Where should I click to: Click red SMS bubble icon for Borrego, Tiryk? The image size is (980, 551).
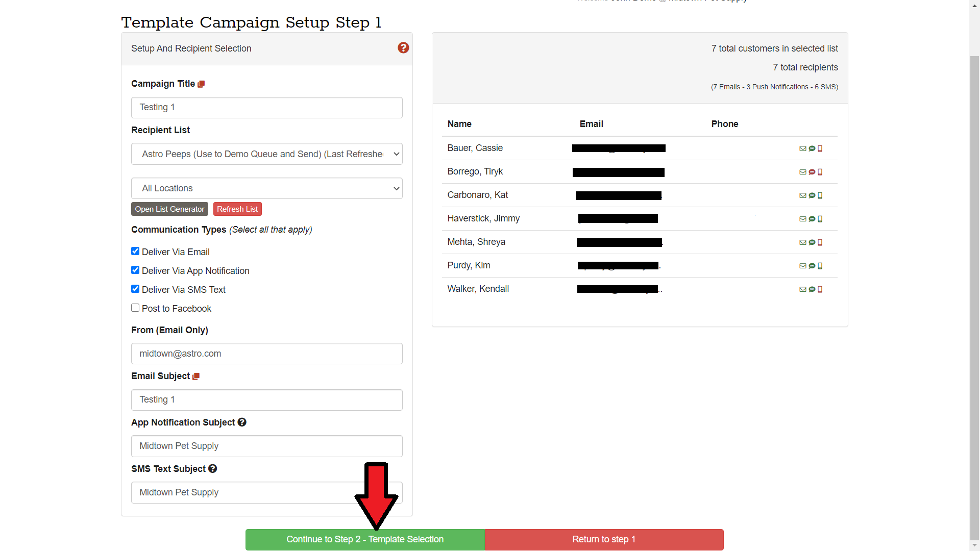(812, 172)
